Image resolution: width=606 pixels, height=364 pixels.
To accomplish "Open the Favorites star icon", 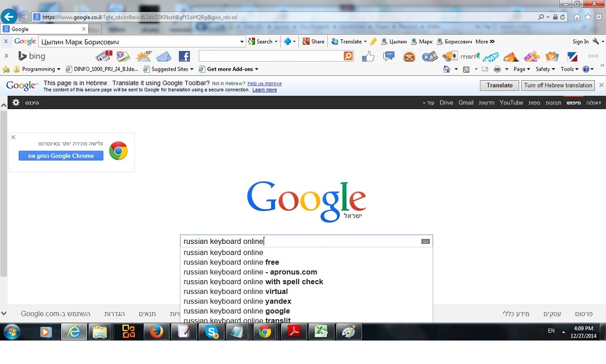I will click(x=587, y=17).
